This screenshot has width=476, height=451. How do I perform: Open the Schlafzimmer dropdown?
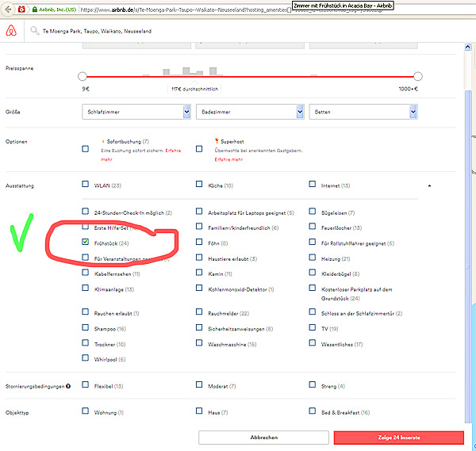[x=136, y=113]
